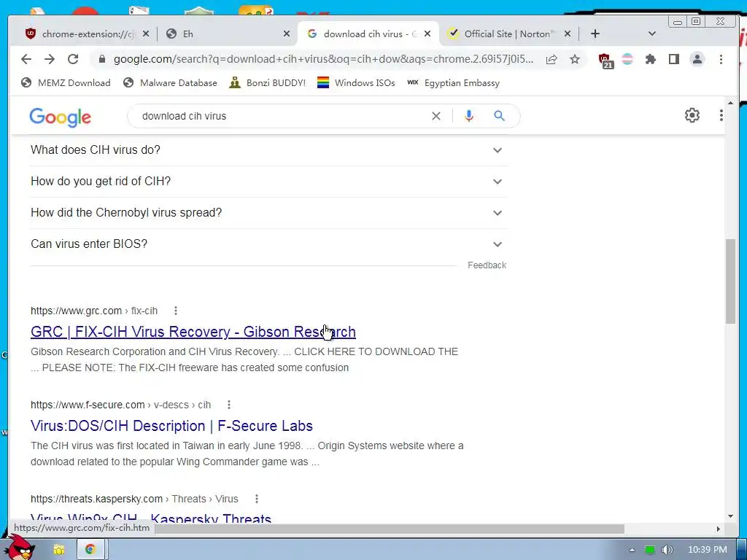Click the scrollbar up arrow
The height and width of the screenshot is (560, 747).
pyautogui.click(x=730, y=104)
